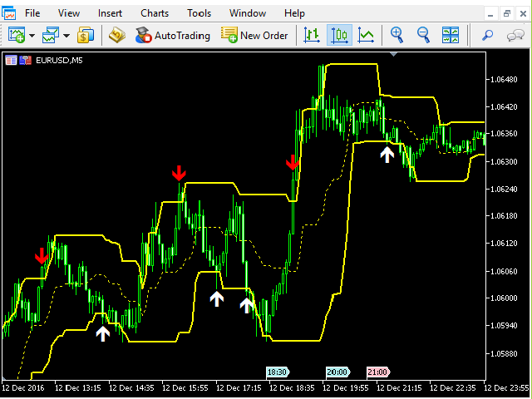Open the Tools menu

[199, 13]
